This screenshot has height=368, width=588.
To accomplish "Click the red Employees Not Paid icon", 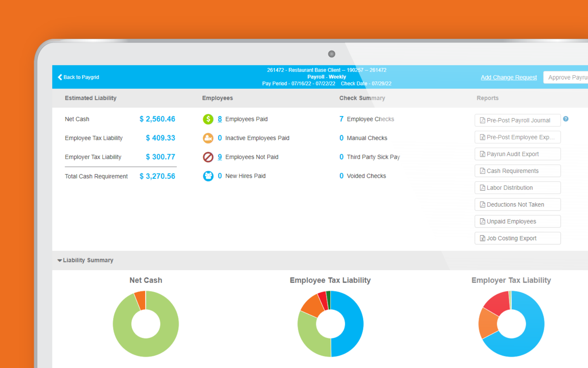I will pos(208,157).
